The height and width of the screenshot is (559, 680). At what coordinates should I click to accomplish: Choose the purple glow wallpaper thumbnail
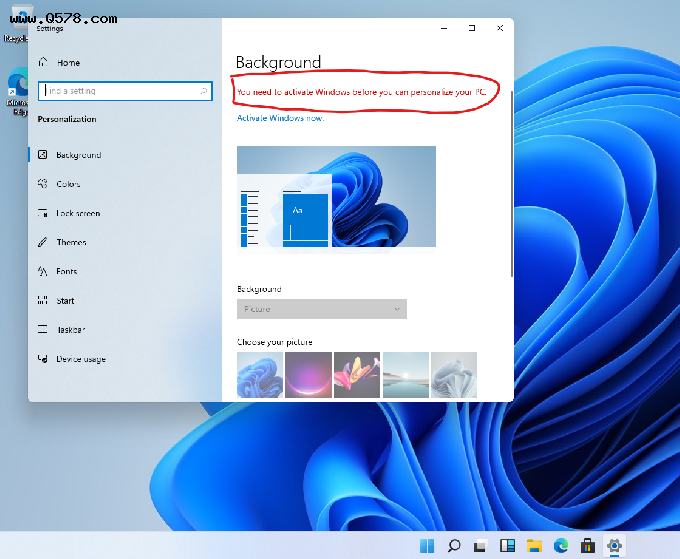click(x=308, y=375)
